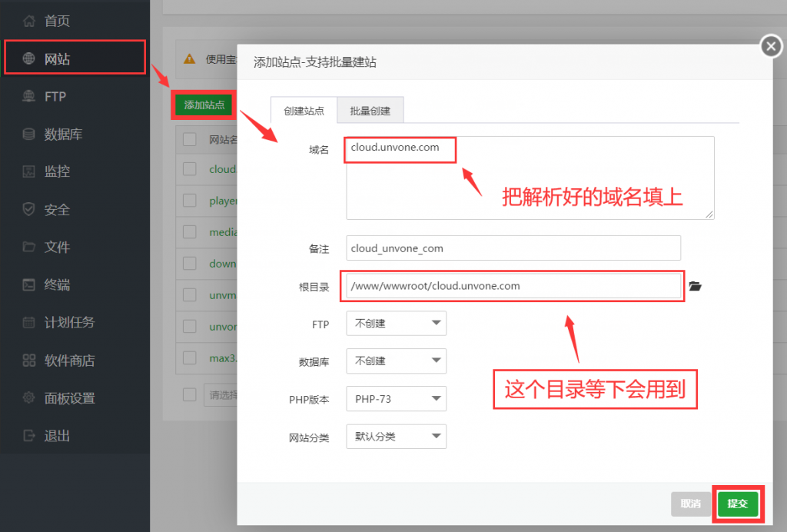
Task: Click the 取消 cancel button
Action: [x=691, y=504]
